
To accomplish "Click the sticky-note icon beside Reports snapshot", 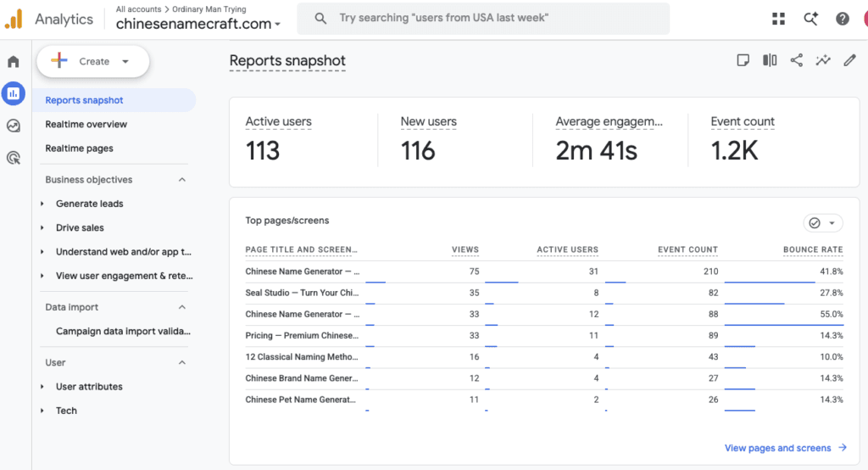I will 743,60.
